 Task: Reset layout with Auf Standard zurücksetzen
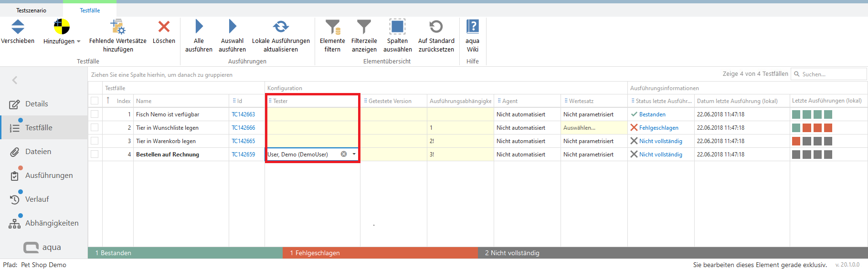(x=436, y=27)
